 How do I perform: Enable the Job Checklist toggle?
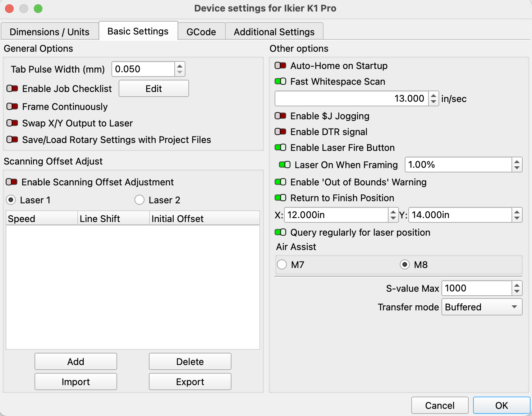click(x=12, y=89)
